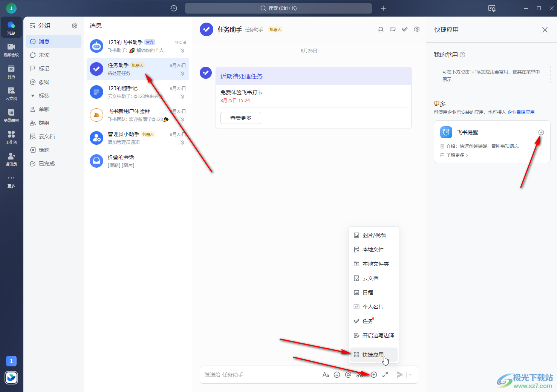Choose 快捷应用 from attachment menu

coord(374,355)
